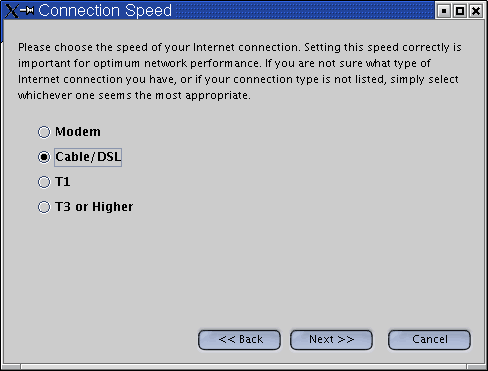Click the focused Cable/DSL label text
The height and width of the screenshot is (371, 488).
[x=88, y=157]
